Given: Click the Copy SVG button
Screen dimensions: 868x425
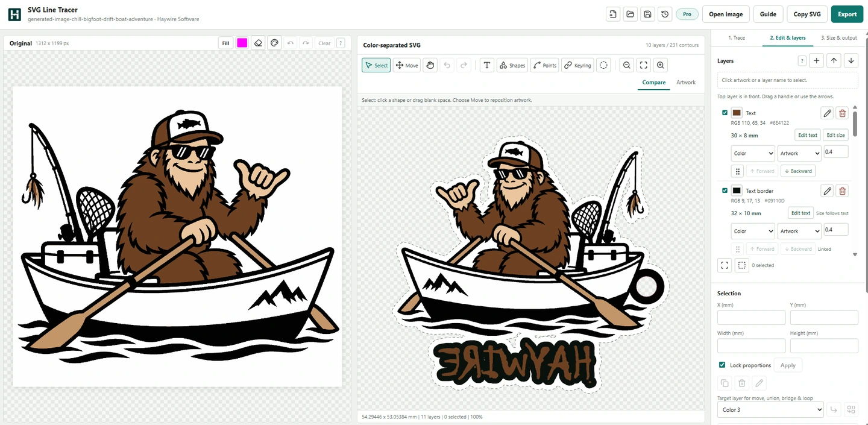Looking at the screenshot, I should [x=807, y=14].
